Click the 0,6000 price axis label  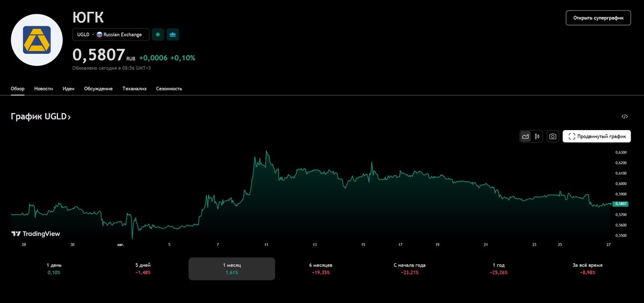tap(621, 183)
